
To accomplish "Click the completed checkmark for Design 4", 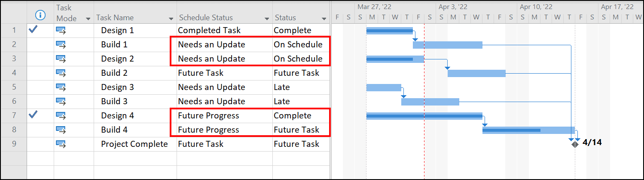I will [33, 115].
